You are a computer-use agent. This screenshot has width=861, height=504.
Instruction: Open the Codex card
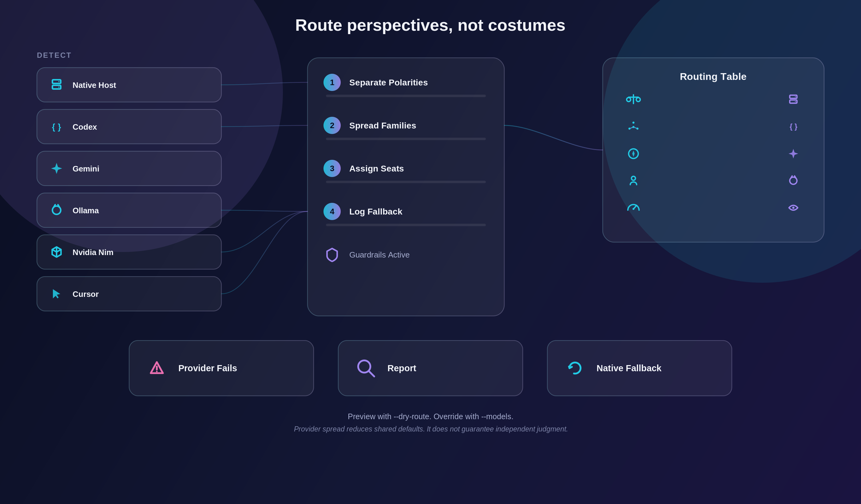[x=129, y=127]
